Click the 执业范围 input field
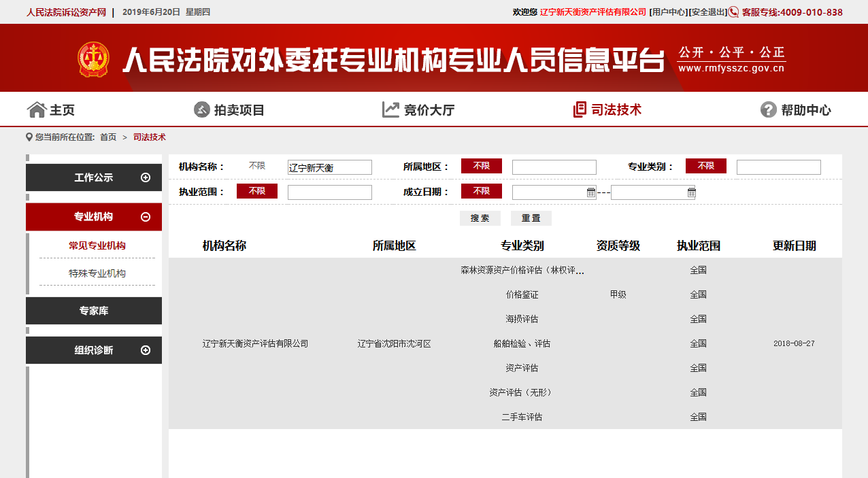This screenshot has height=478, width=868. point(330,192)
